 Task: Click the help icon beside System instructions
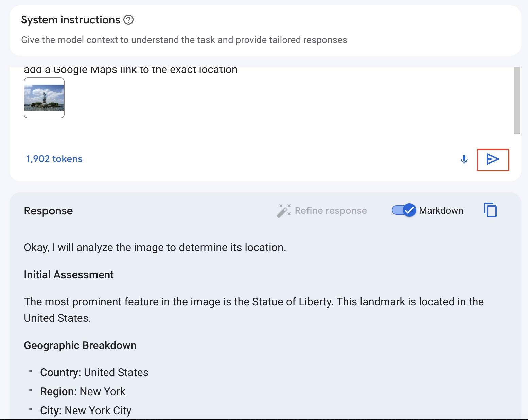point(128,20)
